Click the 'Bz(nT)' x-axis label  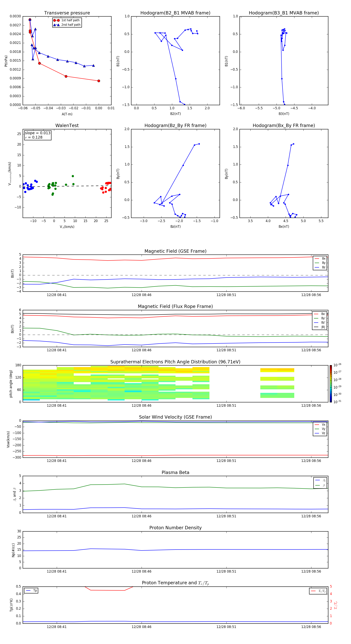[175, 227]
